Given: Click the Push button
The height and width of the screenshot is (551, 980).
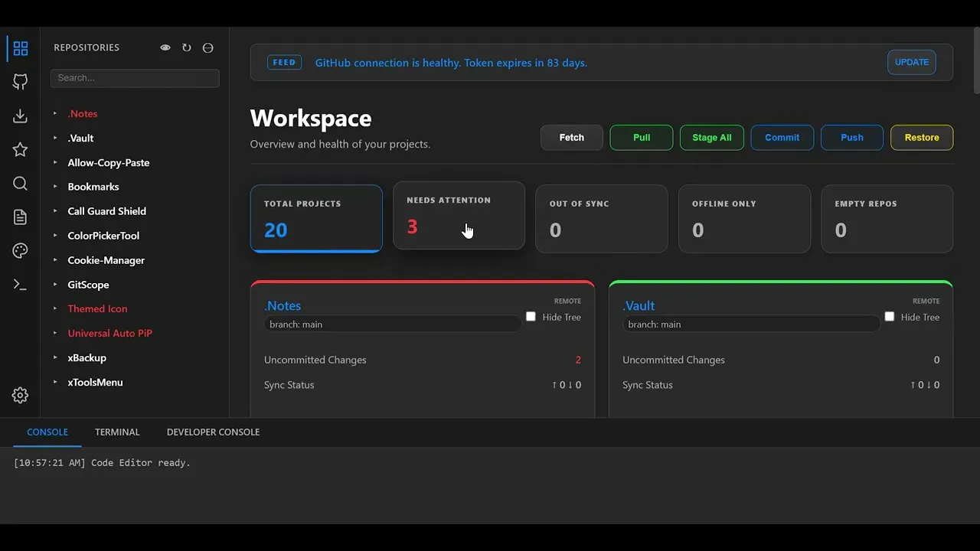Looking at the screenshot, I should pyautogui.click(x=852, y=138).
